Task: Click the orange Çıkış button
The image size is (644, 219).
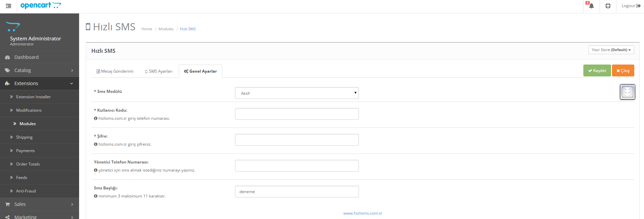Action: pos(623,71)
